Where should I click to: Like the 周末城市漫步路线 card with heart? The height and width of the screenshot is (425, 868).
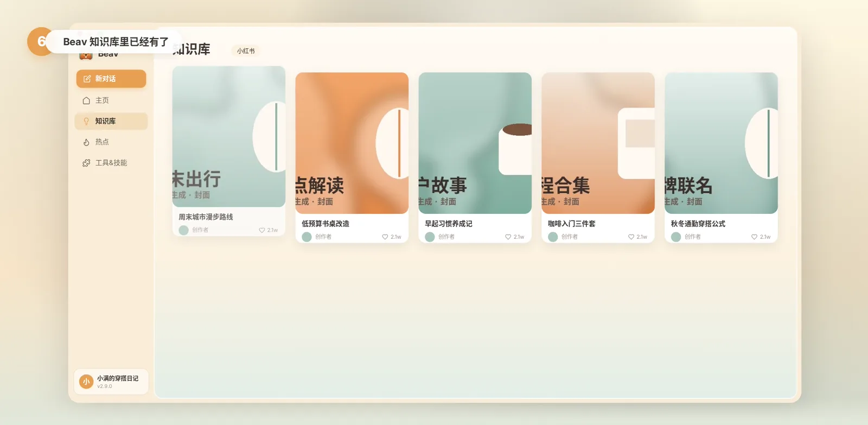[x=262, y=230]
